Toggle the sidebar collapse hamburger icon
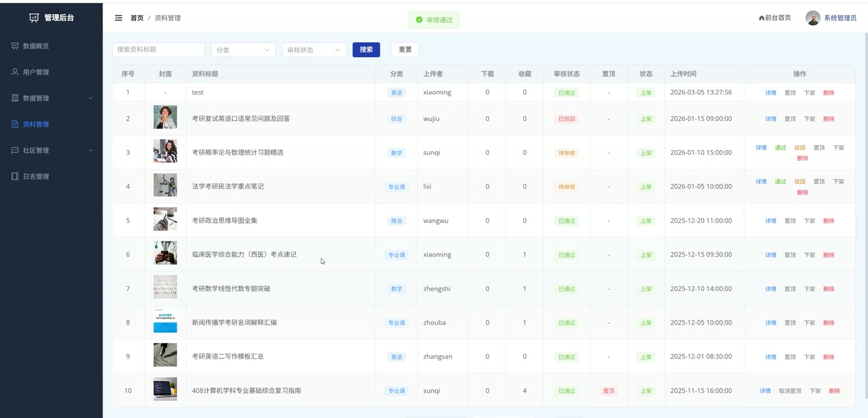 coord(119,18)
